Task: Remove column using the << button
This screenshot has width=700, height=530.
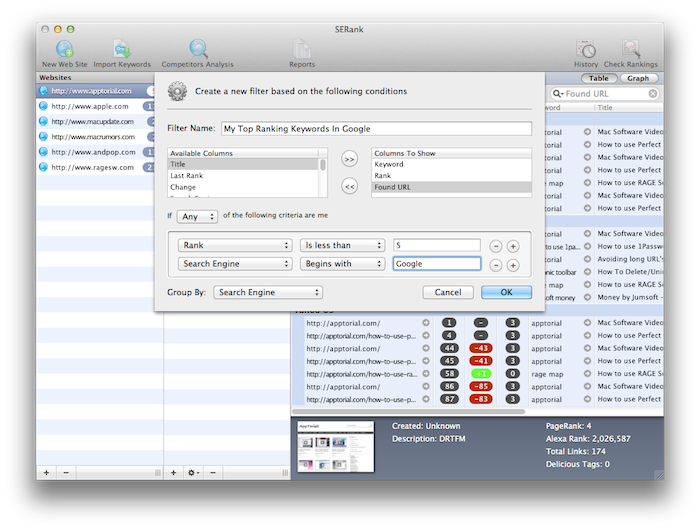Action: 350,186
